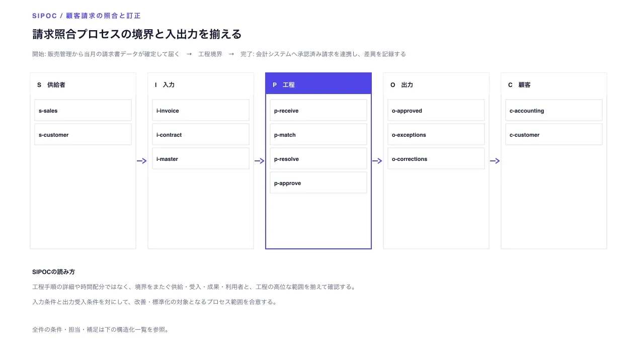The height and width of the screenshot is (362, 644).
Task: Click the line beginning 入力条件と出力受入条件を対にして
Action: [x=154, y=302]
